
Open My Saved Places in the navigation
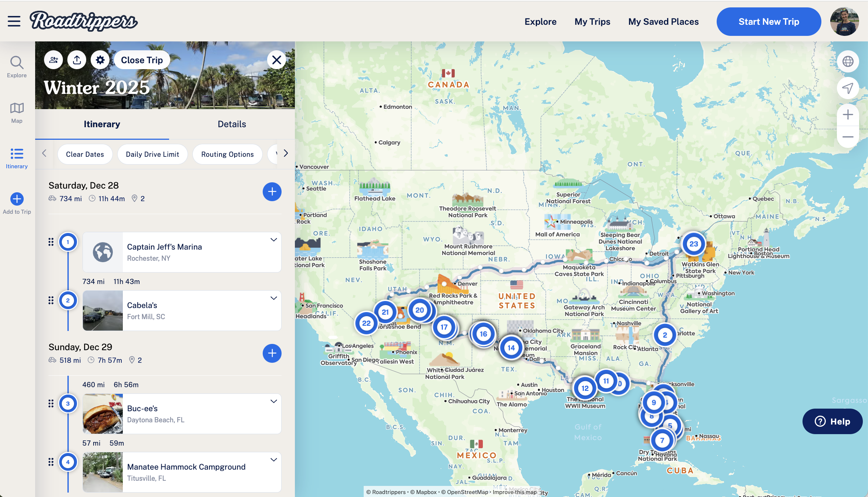tap(663, 22)
